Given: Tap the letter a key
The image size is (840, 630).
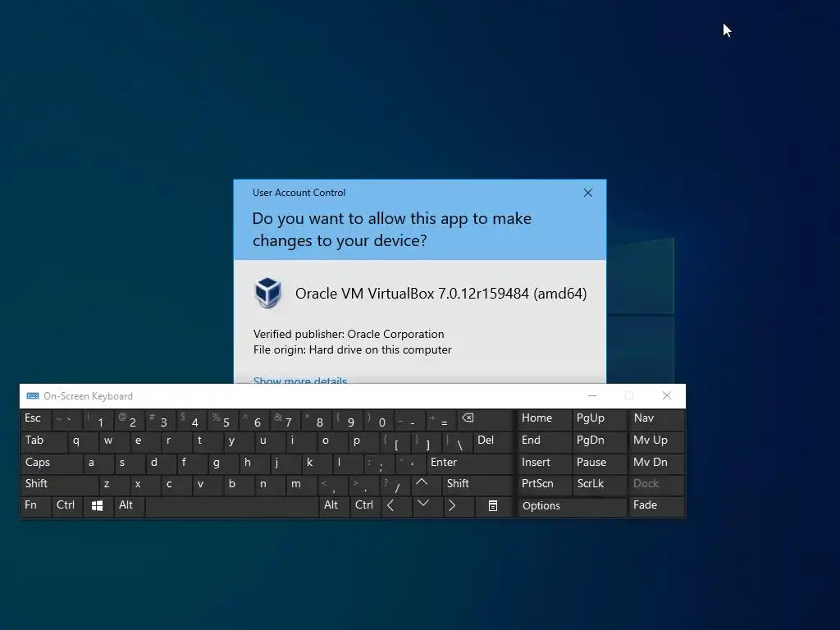Looking at the screenshot, I should point(98,463).
